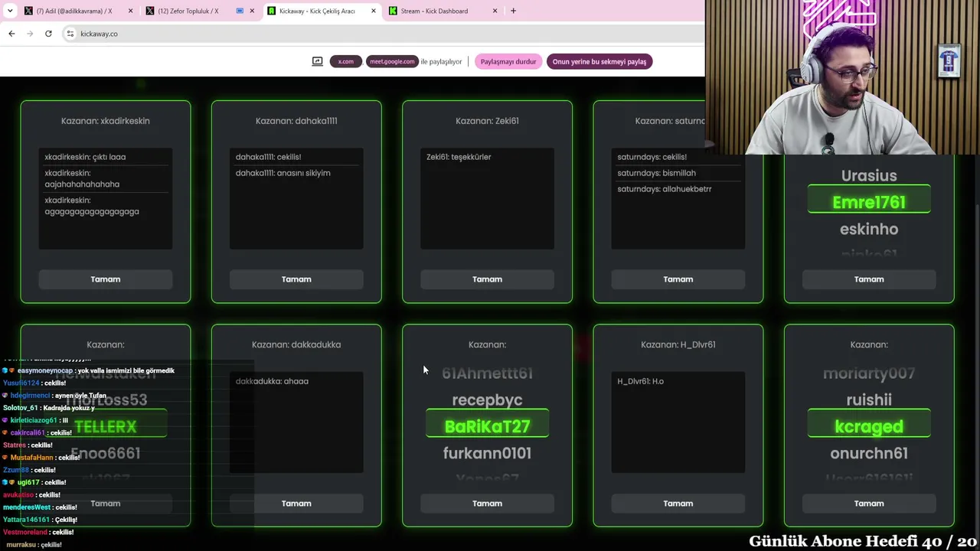This screenshot has height=551, width=980.
Task: Click the message 'saturndays: allahuekbetrr'
Action: pos(665,189)
